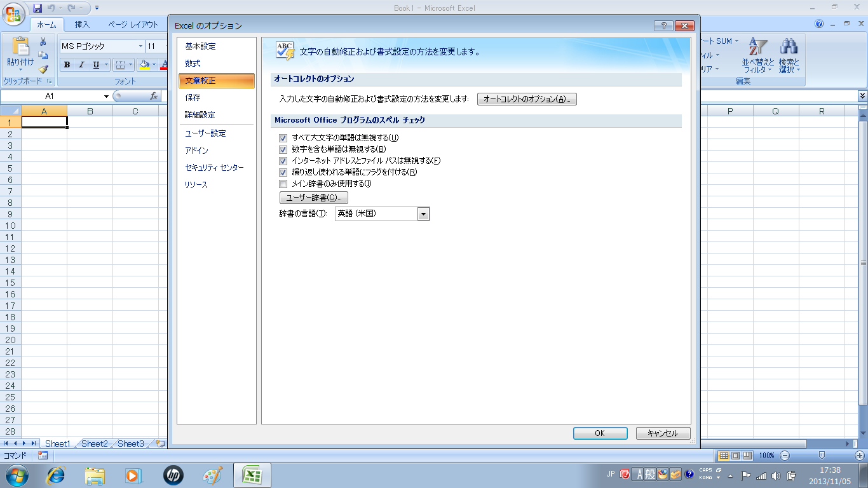868x488 pixels.
Task: Toggle Bold formatting button
Action: tap(67, 65)
